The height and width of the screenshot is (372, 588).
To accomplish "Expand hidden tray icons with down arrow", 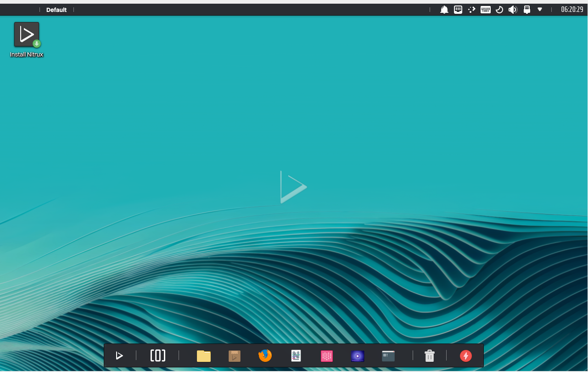I will coord(540,10).
